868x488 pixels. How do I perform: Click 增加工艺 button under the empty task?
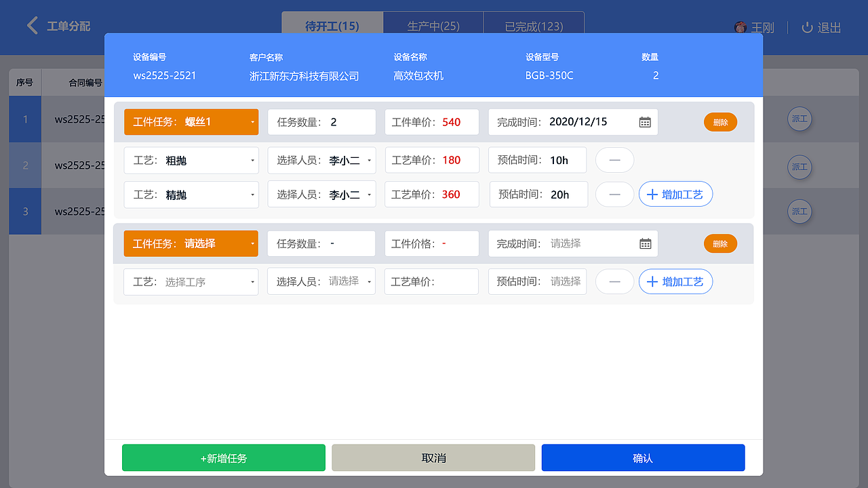pos(675,281)
